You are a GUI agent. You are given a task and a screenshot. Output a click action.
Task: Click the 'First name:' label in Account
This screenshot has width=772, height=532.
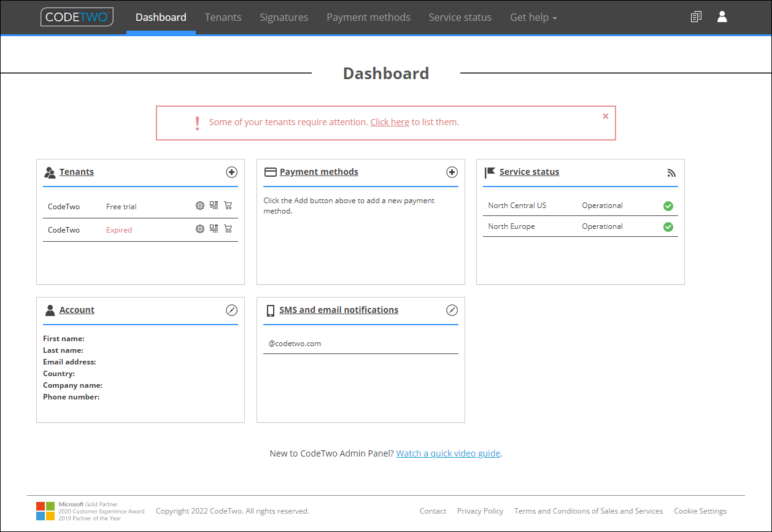pyautogui.click(x=64, y=339)
